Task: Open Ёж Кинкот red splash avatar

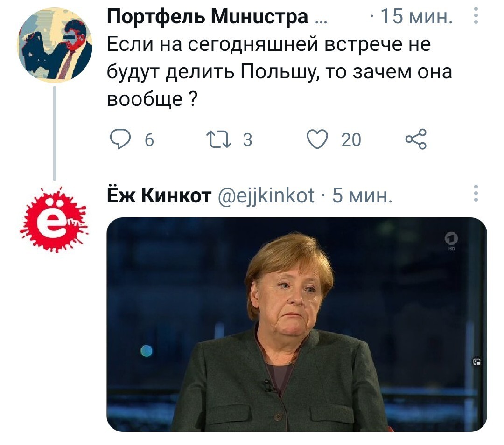Action: (x=54, y=219)
